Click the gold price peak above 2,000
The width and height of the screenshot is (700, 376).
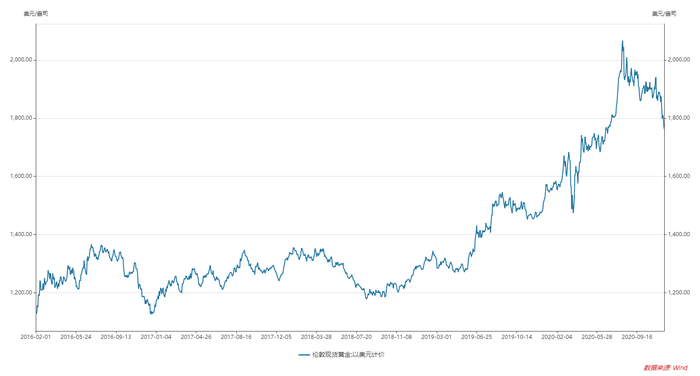tap(622, 42)
